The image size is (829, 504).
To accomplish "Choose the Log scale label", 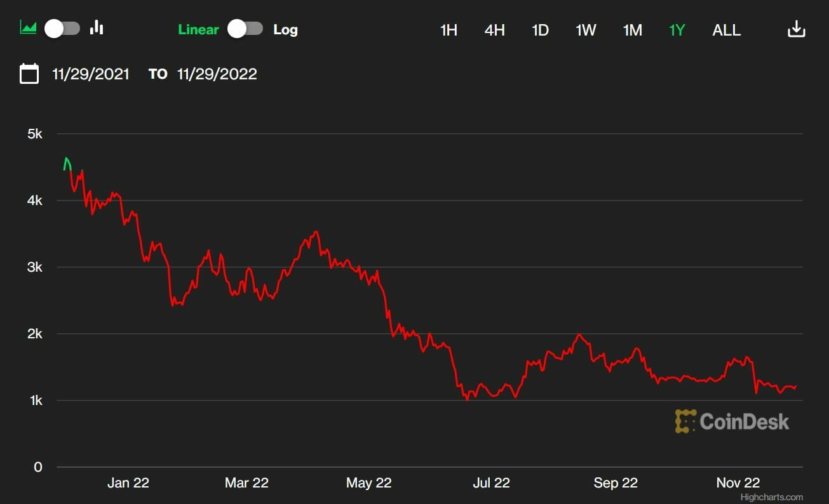I will (x=285, y=30).
